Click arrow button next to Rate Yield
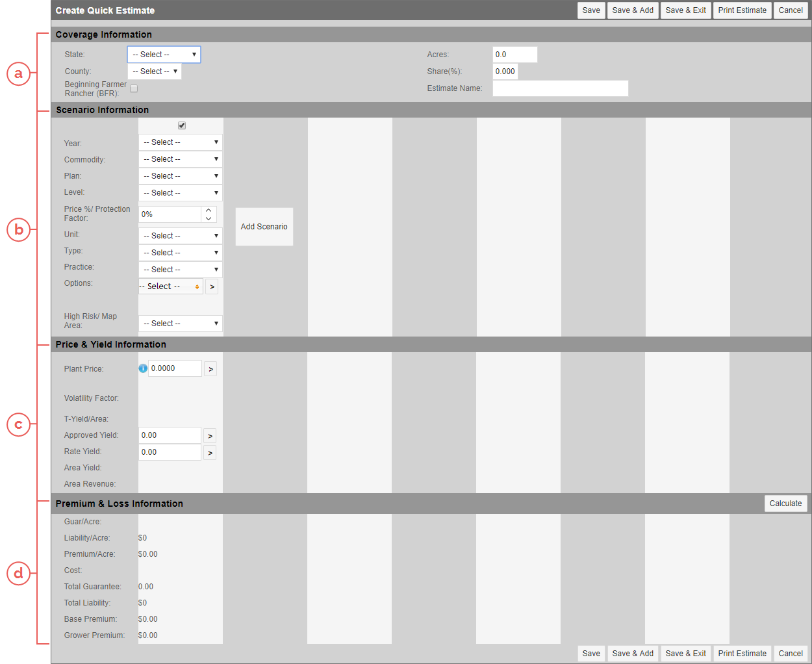The width and height of the screenshot is (812, 664). coord(210,453)
